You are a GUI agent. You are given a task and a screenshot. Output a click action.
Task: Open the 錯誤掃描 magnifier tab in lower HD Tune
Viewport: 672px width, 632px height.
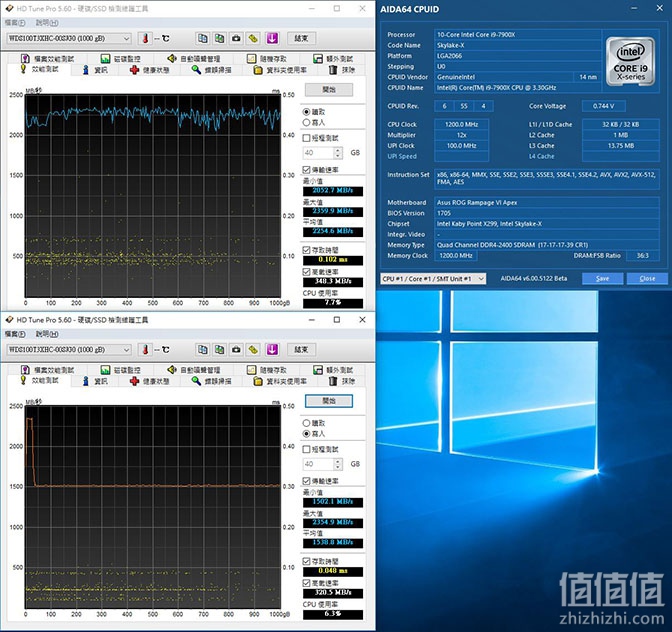click(212, 381)
